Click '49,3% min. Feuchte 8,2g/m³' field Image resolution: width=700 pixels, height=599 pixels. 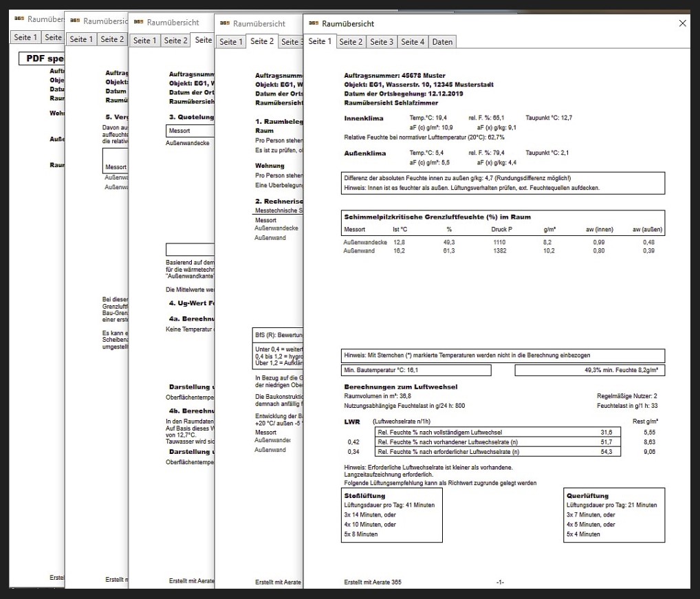pyautogui.click(x=590, y=370)
